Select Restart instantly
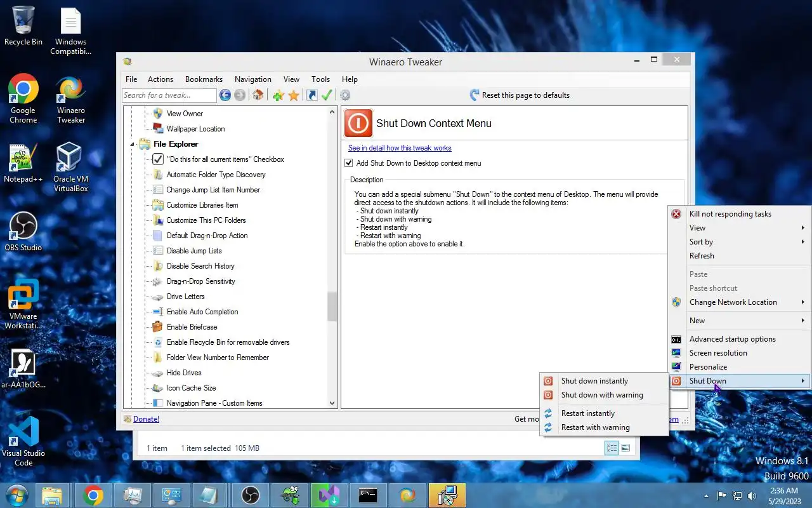 point(604,413)
